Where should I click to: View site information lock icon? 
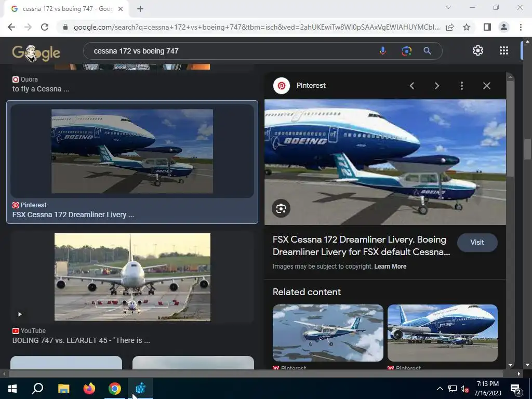(65, 27)
